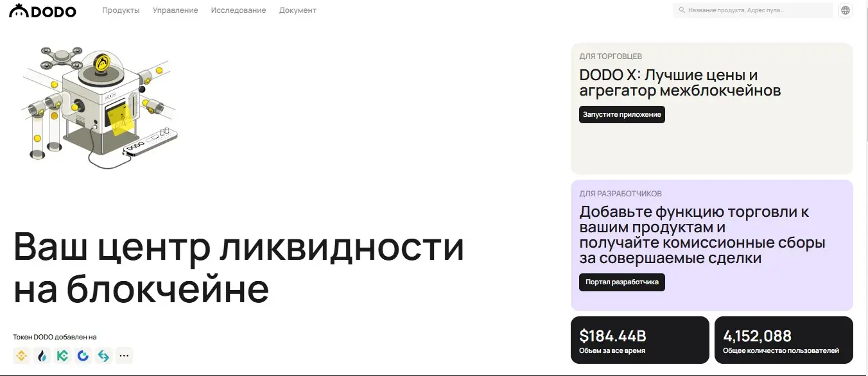Viewport: 868px width, 376px height.
Task: Select the Huobi exchange icon
Action: pos(42,355)
